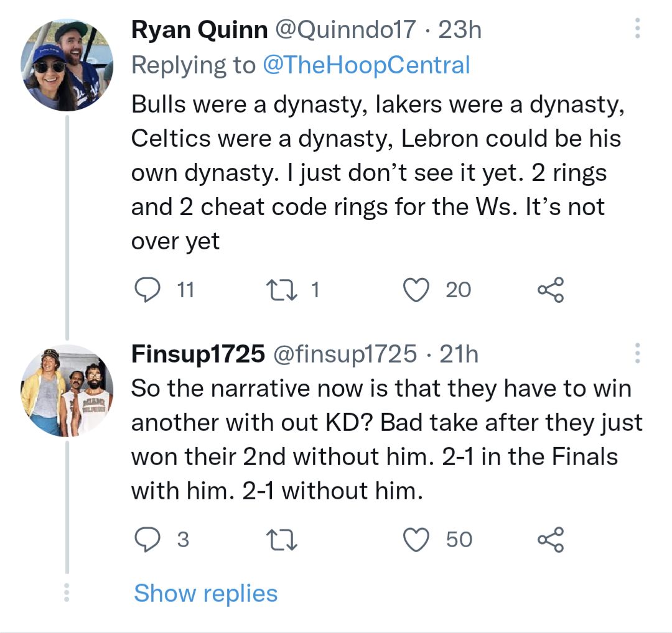Open the @TheHoopCentral mention link
The height and width of the screenshot is (633, 672).
click(366, 65)
